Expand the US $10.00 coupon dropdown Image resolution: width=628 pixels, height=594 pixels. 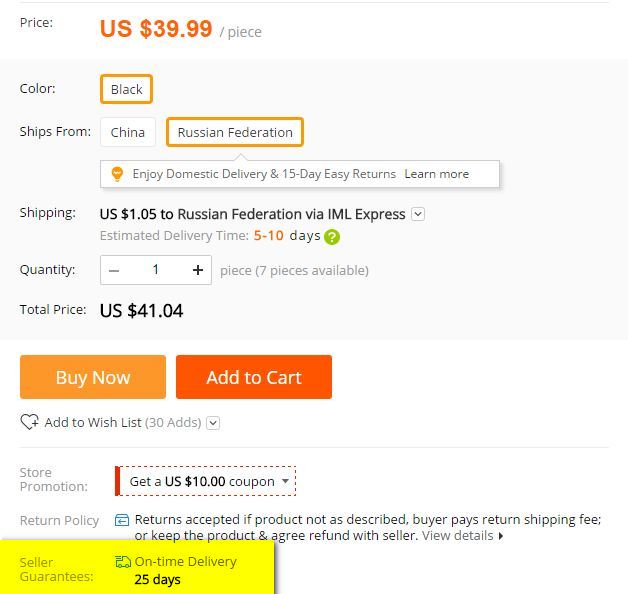[x=286, y=481]
